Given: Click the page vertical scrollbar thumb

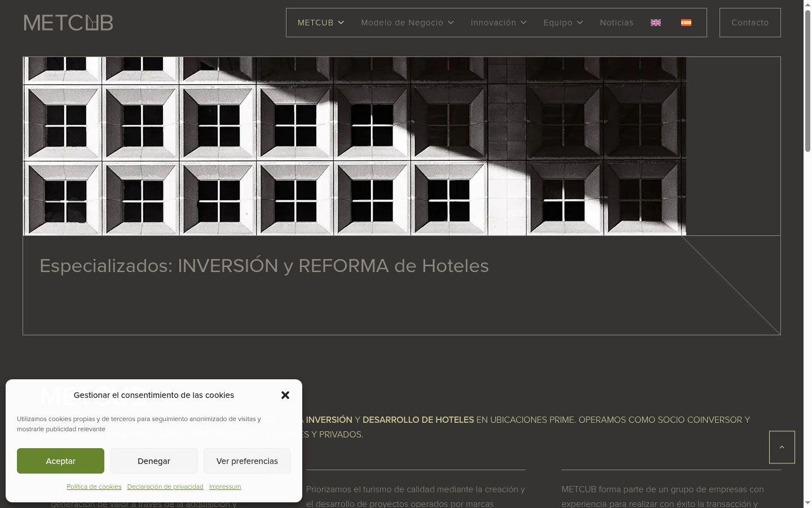Looking at the screenshot, I should [x=807, y=81].
